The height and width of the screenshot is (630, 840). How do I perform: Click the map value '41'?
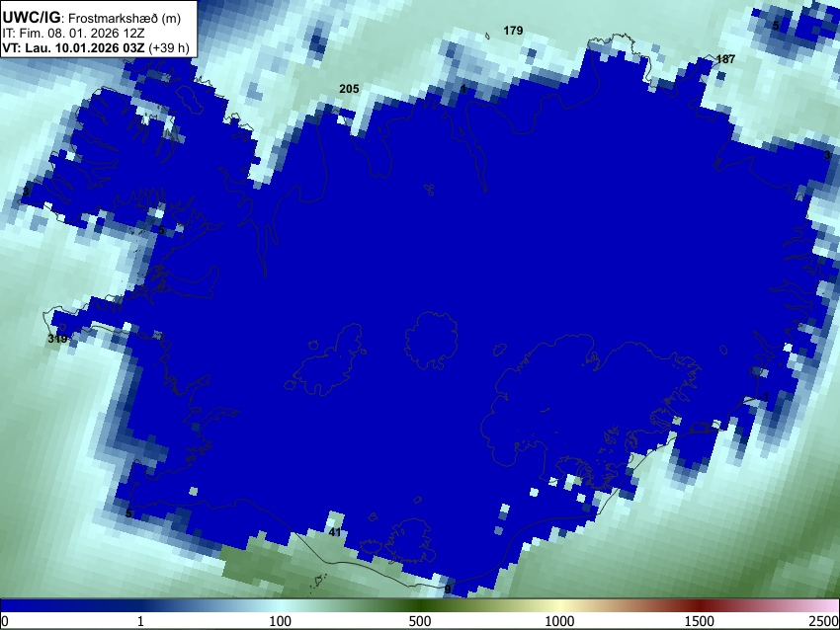click(x=335, y=532)
